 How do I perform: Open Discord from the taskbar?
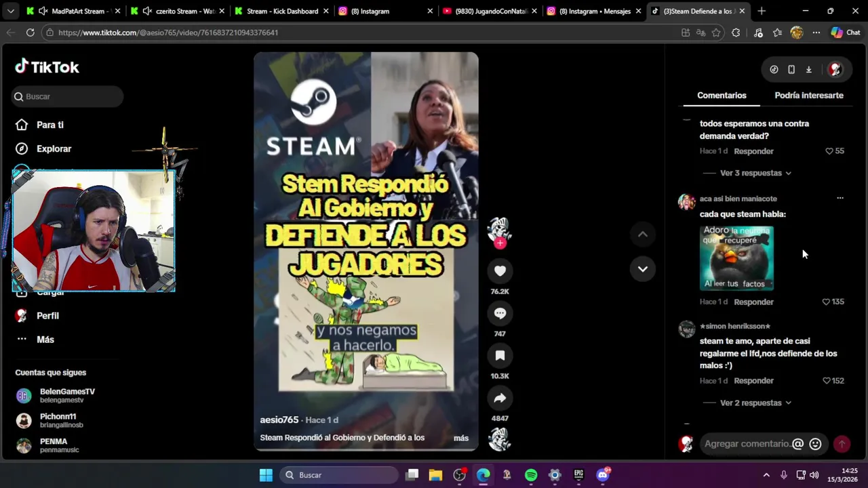click(603, 475)
